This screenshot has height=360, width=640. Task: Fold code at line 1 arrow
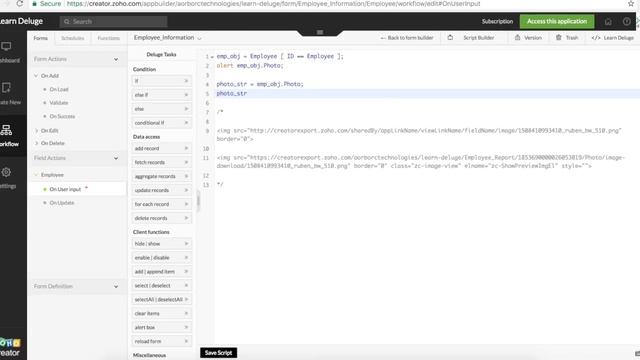212,57
